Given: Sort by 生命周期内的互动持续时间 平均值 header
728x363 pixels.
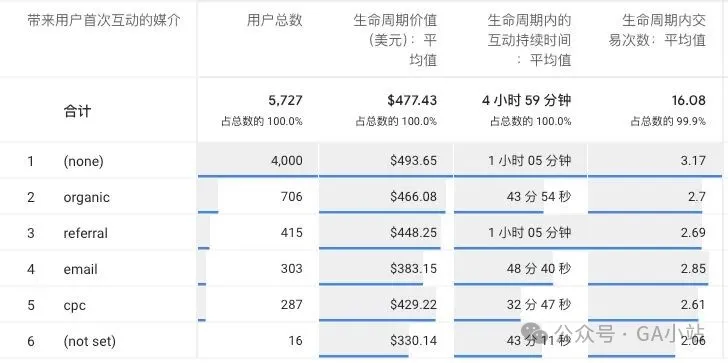Looking at the screenshot, I should 529,40.
